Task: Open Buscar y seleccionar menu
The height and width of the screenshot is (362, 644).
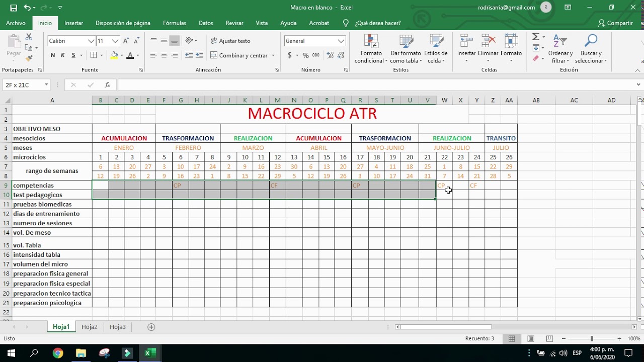Action: pos(591,49)
